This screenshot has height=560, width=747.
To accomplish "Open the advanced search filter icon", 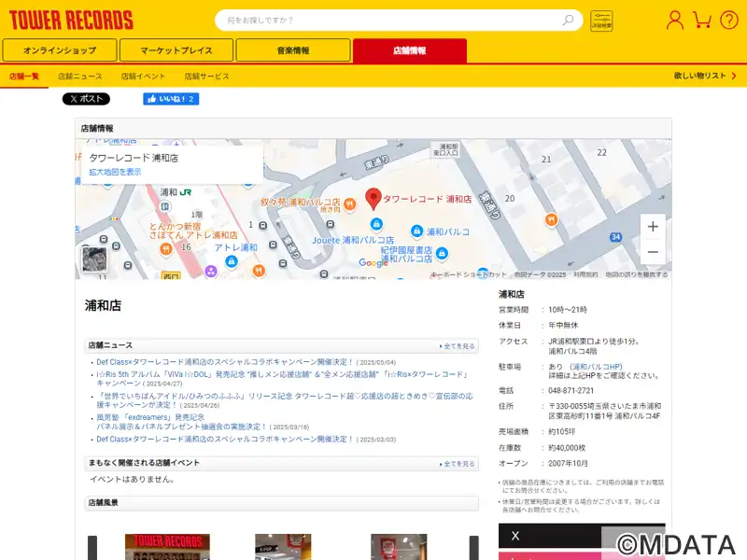I will pyautogui.click(x=601, y=21).
